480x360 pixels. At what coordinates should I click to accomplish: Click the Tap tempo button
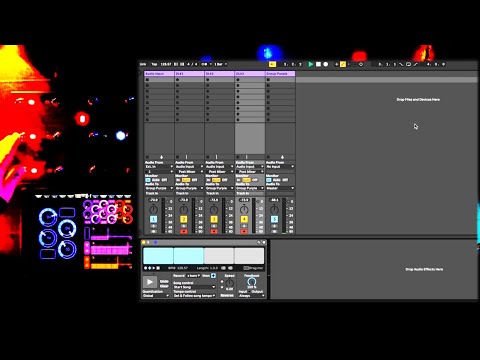click(154, 64)
